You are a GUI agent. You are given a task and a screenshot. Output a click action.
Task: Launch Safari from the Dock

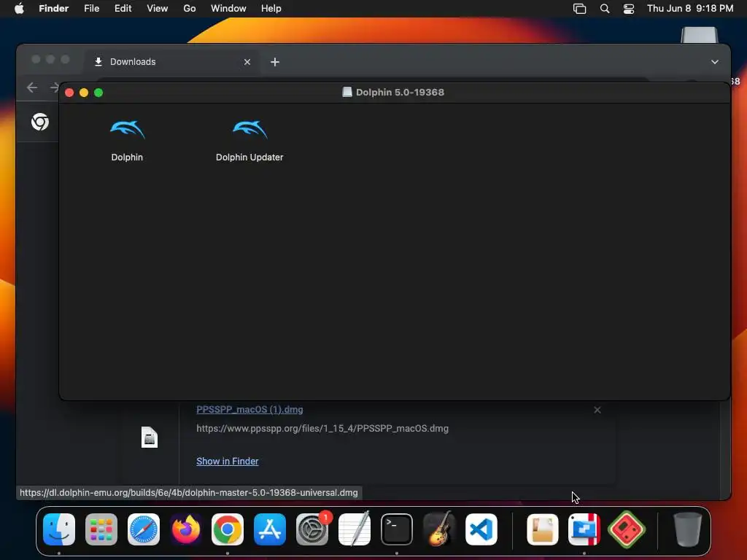click(144, 529)
